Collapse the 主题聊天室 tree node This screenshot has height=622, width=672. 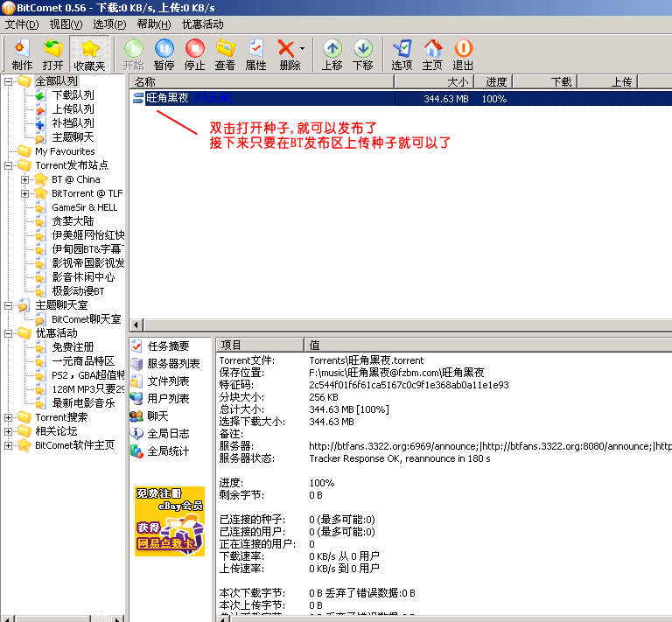[x=8, y=305]
